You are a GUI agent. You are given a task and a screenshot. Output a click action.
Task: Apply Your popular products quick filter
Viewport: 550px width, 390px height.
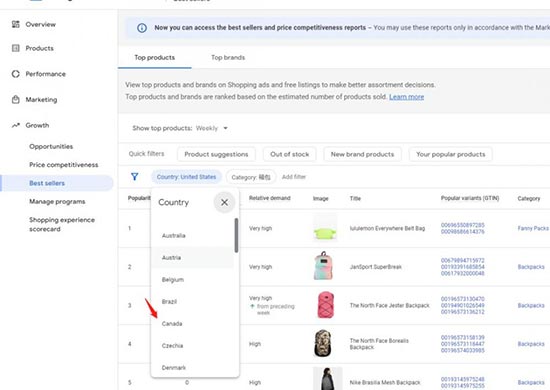point(451,154)
